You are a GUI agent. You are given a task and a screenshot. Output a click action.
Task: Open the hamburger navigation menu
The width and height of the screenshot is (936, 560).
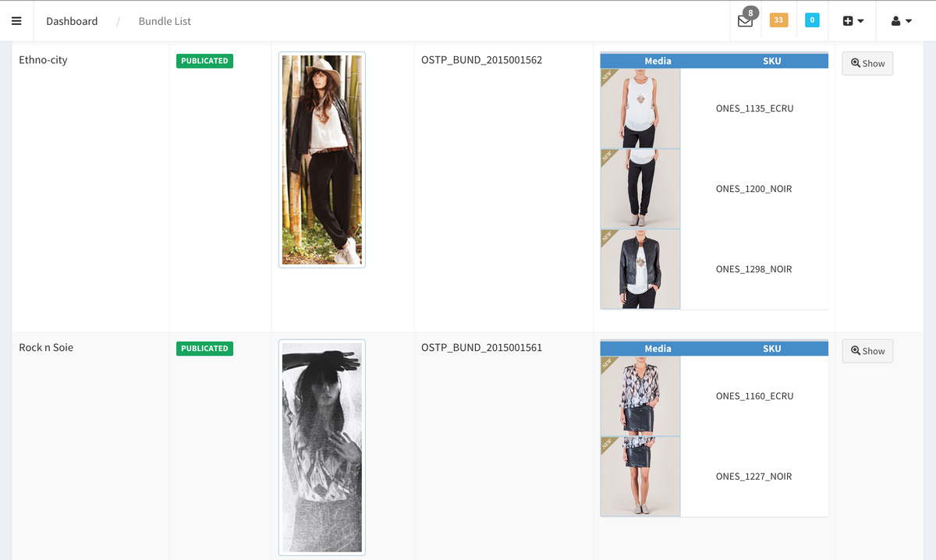[16, 20]
